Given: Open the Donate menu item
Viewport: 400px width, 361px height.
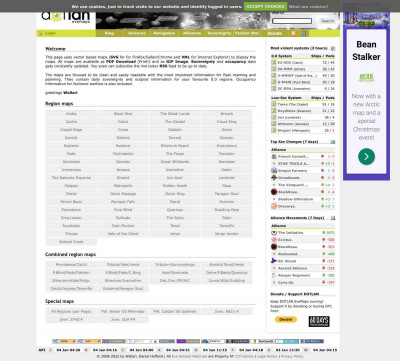Looking at the screenshot, I should tap(275, 33).
